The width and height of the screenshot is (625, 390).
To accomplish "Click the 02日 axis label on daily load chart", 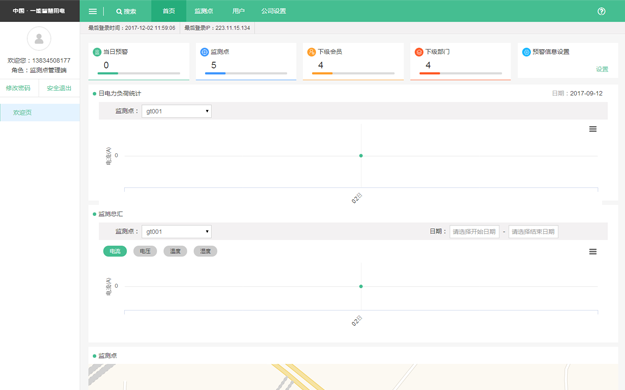I will (357, 198).
